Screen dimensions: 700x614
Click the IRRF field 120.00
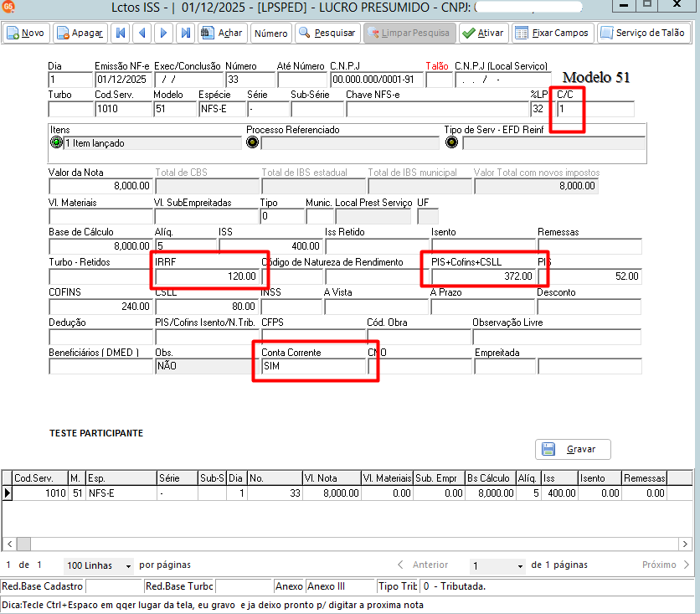pyautogui.click(x=207, y=276)
